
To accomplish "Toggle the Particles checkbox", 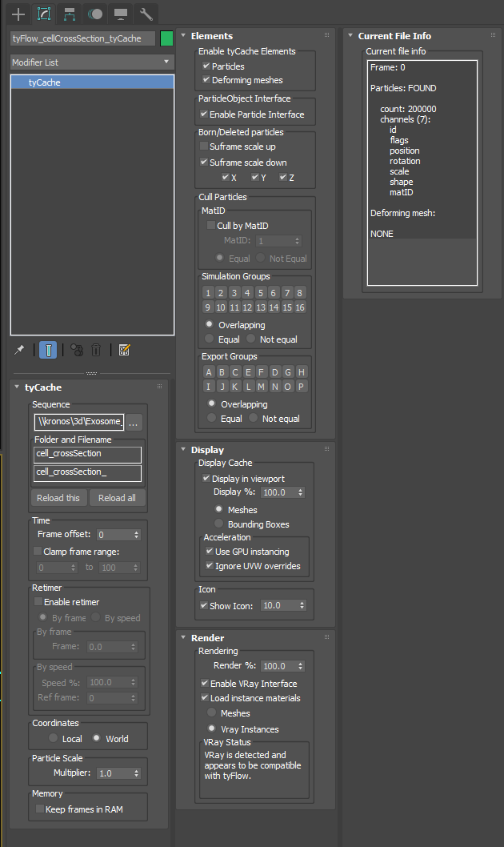I will (206, 66).
